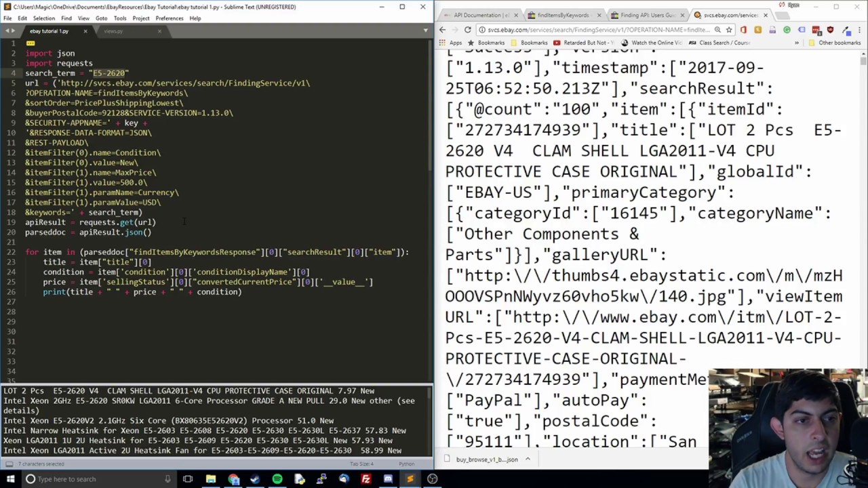The width and height of the screenshot is (868, 488).
Task: Open Chrome from taskbar
Action: pos(233,479)
